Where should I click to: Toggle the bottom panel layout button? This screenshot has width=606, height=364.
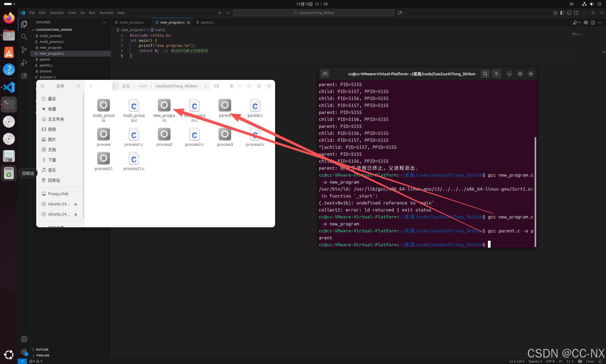[569, 13]
